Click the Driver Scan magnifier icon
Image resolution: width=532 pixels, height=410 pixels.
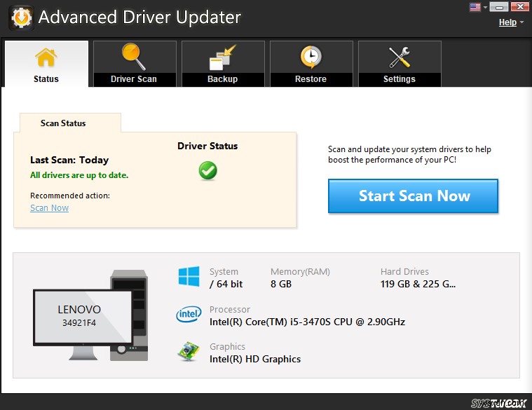[x=133, y=57]
